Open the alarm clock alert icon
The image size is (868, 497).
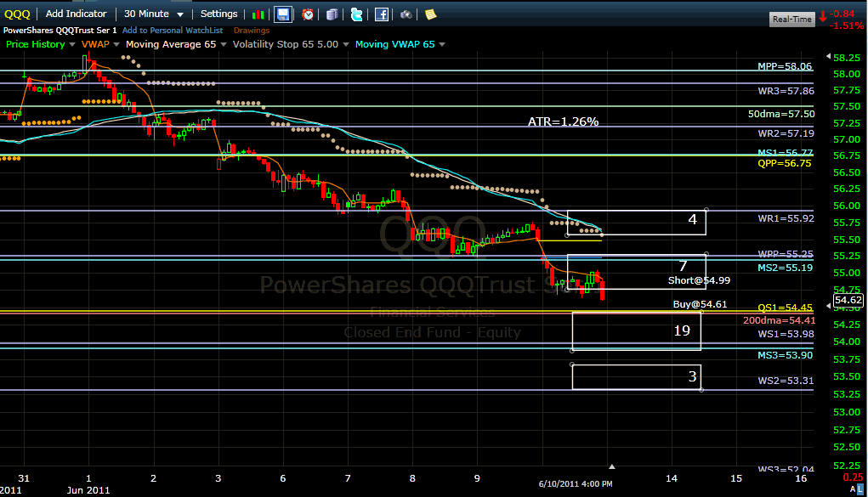(308, 14)
